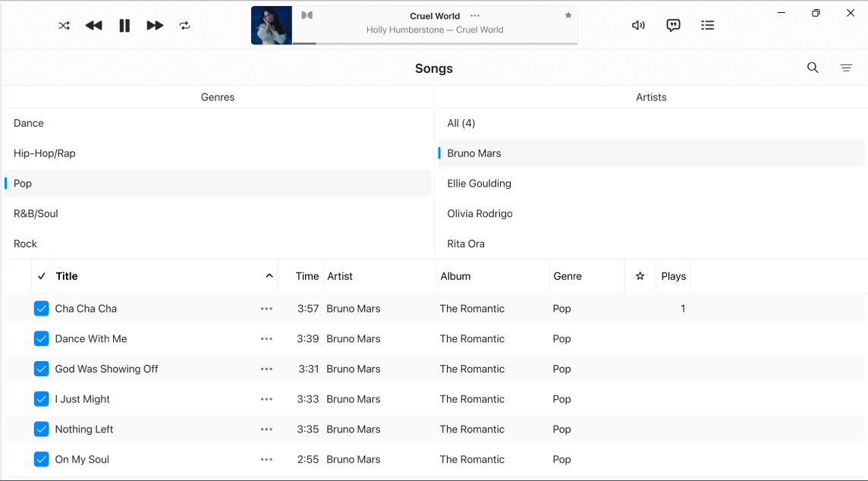
Task: Uncheck the On My Soul song
Action: tap(42, 460)
